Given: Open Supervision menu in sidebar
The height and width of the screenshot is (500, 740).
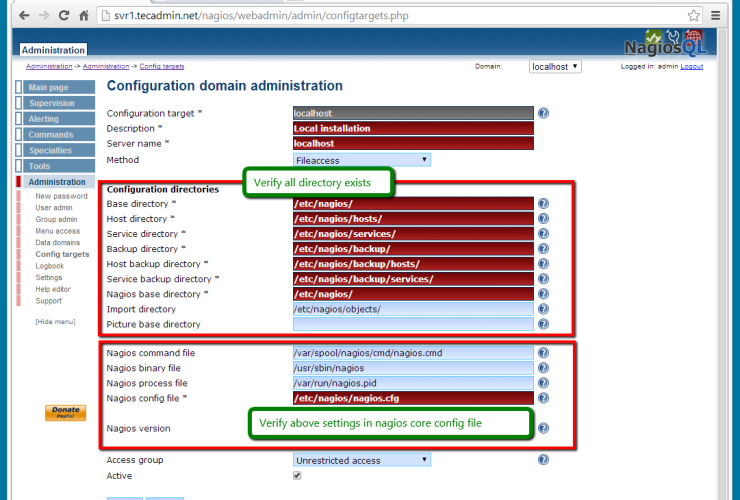Looking at the screenshot, I should 59,103.
